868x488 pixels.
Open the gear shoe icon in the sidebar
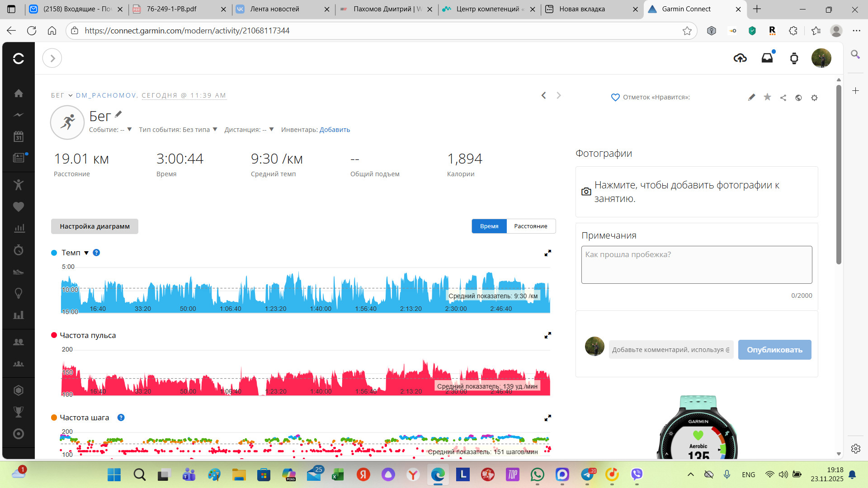point(19,272)
